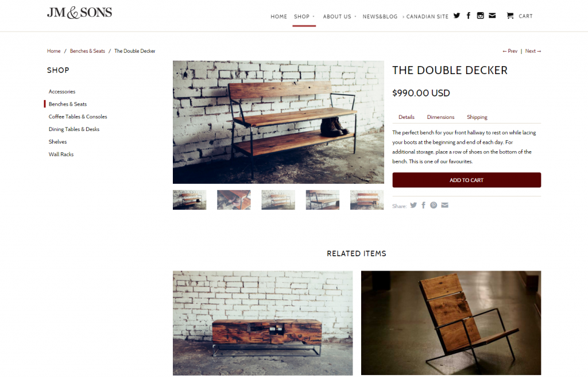Share the product on Facebook
This screenshot has height=378, width=588.
pos(423,205)
